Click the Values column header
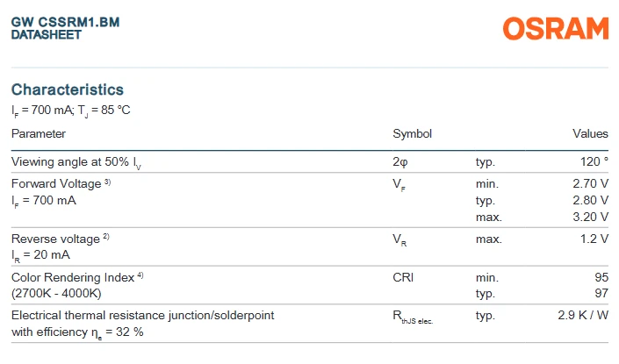The width and height of the screenshot is (619, 364). click(590, 133)
